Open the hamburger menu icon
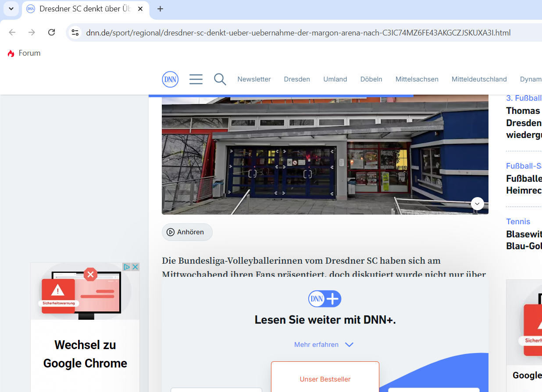542x392 pixels. click(x=196, y=79)
